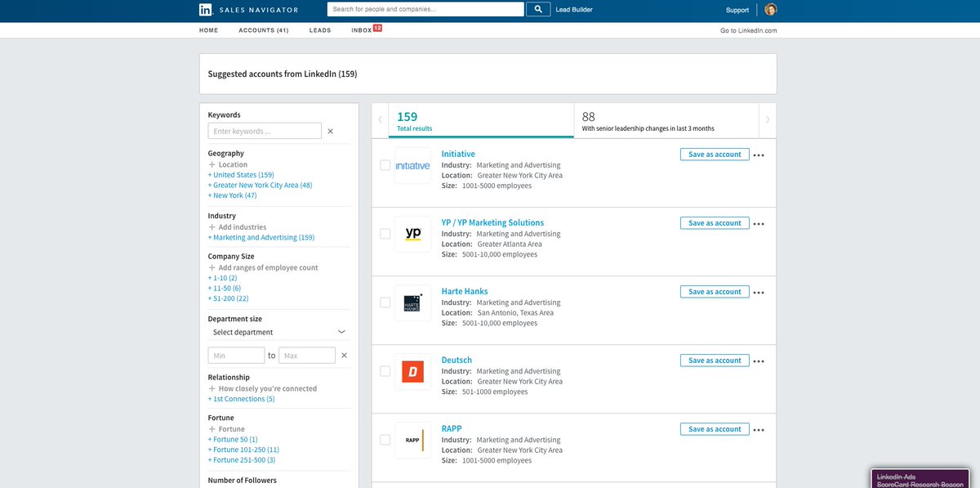Click the LinkedIn Sales Navigator logo
Screen dimensions: 980x488
[x=248, y=10]
